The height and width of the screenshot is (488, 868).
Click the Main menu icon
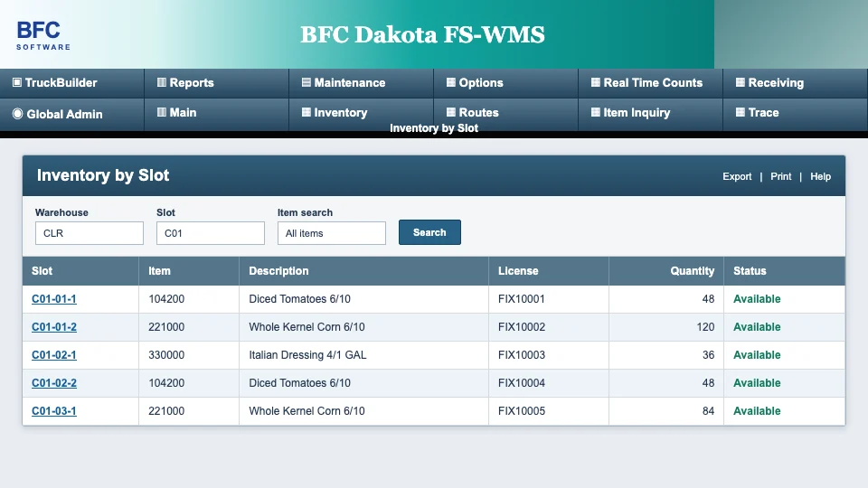pyautogui.click(x=162, y=112)
